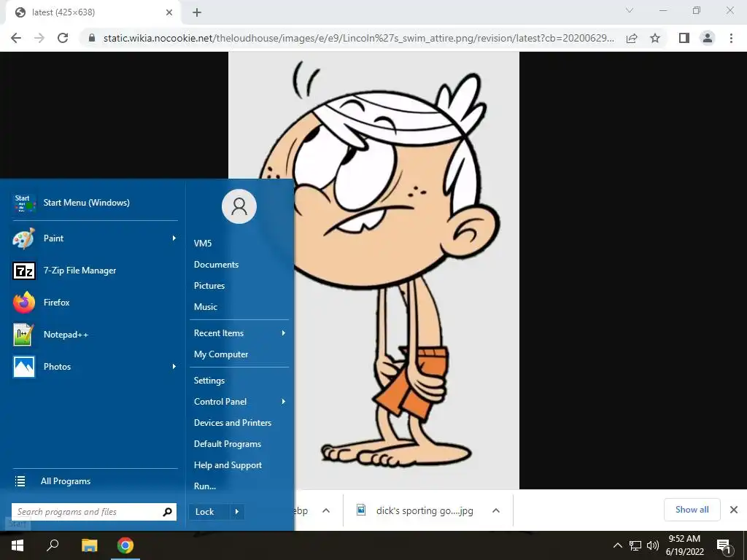Reload the current page
Screen dimensions: 747x560
[63, 38]
